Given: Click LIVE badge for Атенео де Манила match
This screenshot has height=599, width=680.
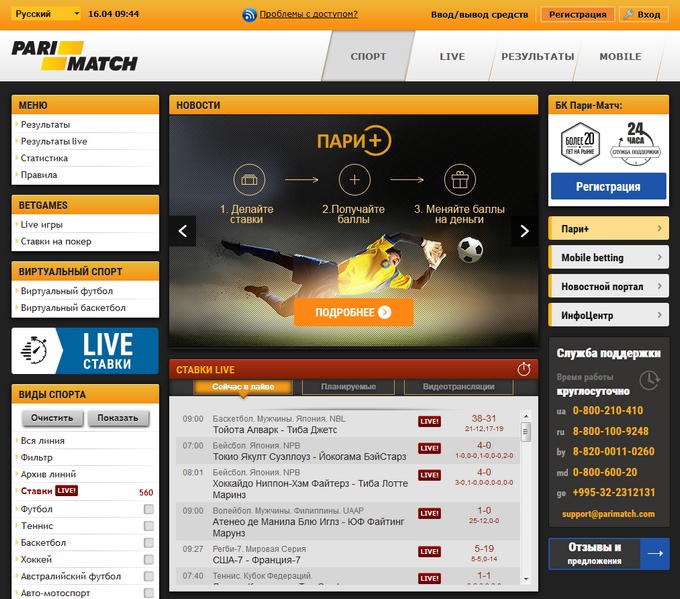Looking at the screenshot, I should point(429,514).
